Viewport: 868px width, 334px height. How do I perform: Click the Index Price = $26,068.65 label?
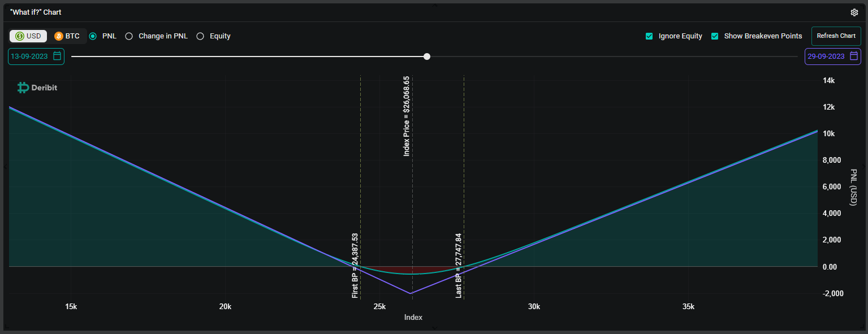coord(407,116)
